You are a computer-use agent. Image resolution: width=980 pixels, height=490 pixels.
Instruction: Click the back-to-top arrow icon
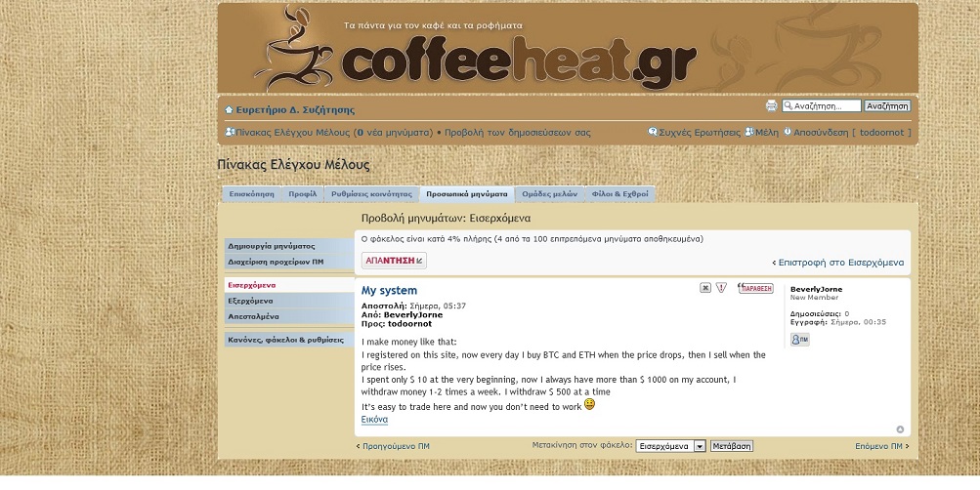pos(900,429)
